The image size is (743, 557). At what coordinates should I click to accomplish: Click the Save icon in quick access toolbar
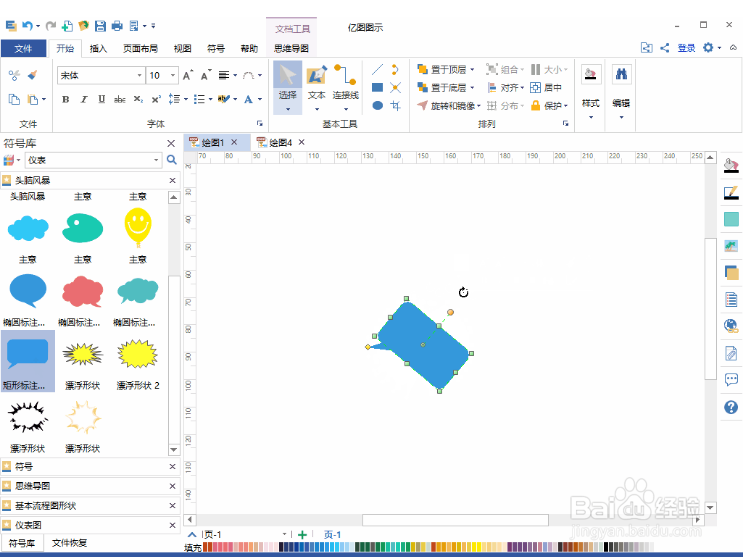100,26
